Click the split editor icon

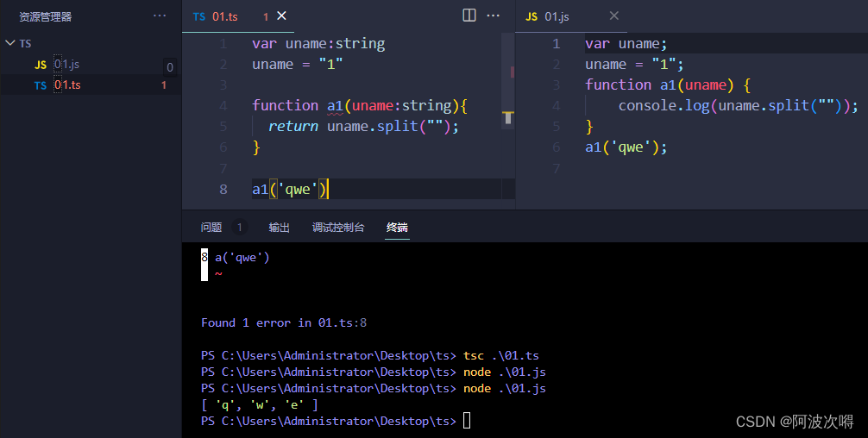469,16
